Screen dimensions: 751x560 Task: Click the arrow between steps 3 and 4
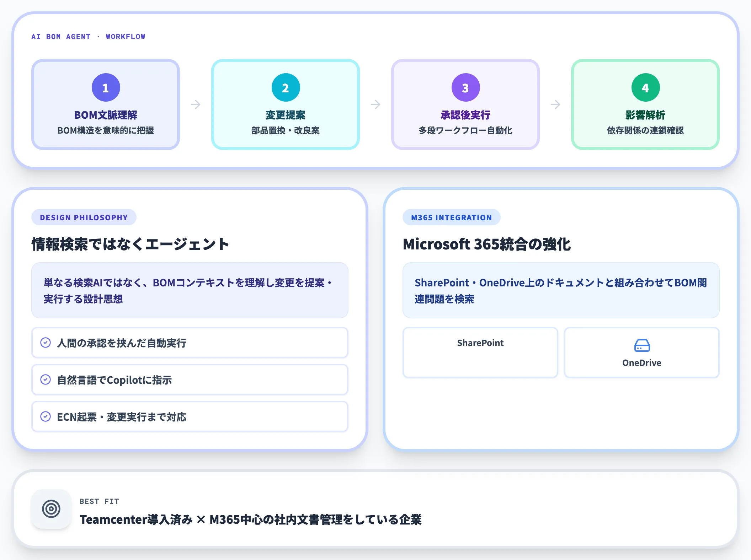click(555, 104)
